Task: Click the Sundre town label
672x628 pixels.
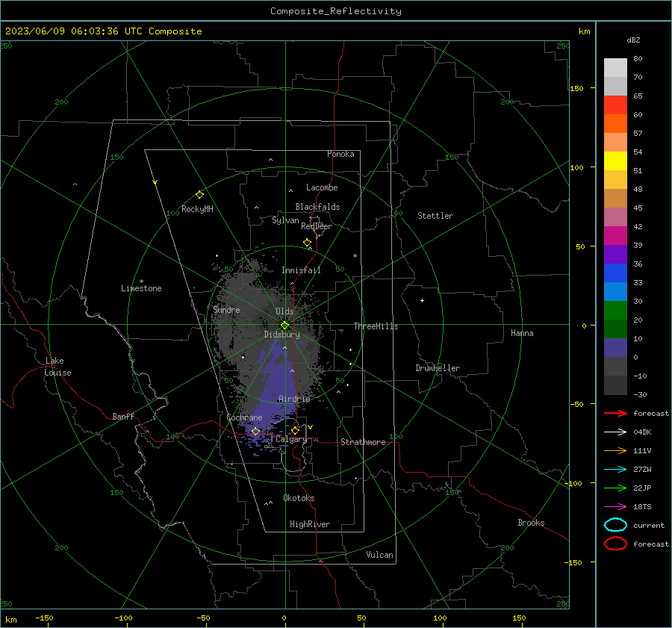Action: pos(226,309)
